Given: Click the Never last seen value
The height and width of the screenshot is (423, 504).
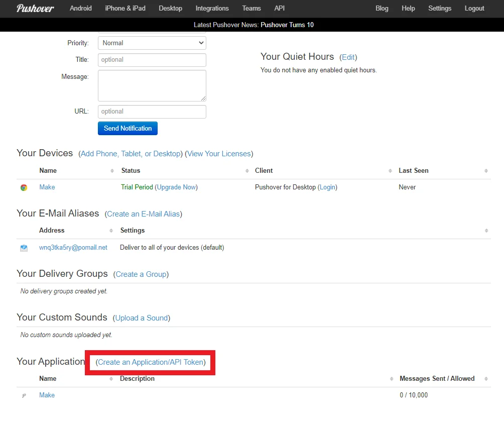Looking at the screenshot, I should [407, 187].
